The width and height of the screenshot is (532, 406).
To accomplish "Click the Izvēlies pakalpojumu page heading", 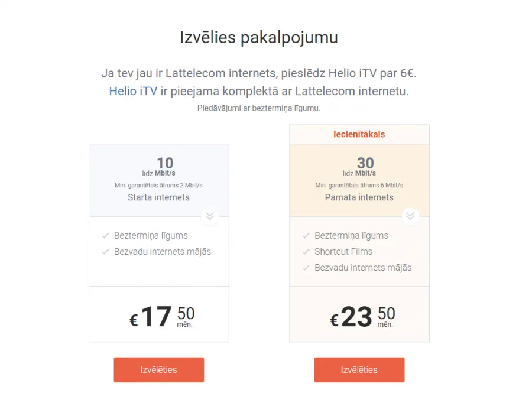I will coord(259,38).
